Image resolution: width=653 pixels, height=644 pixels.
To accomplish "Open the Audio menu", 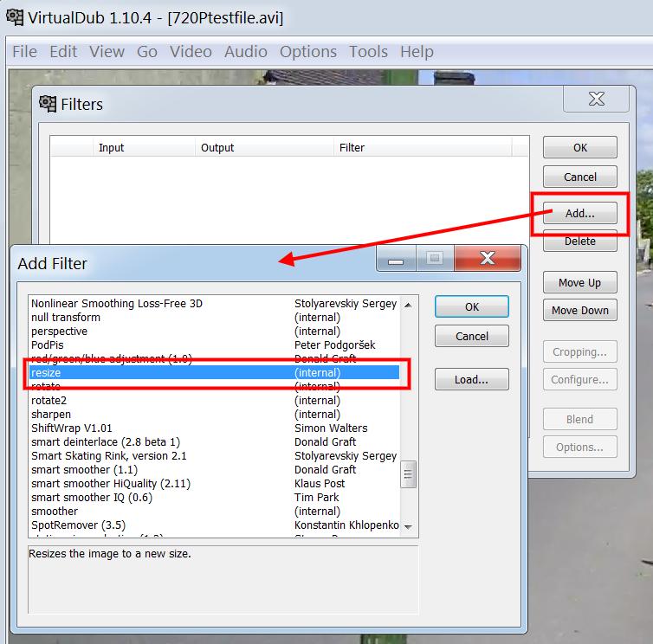I will tap(246, 52).
